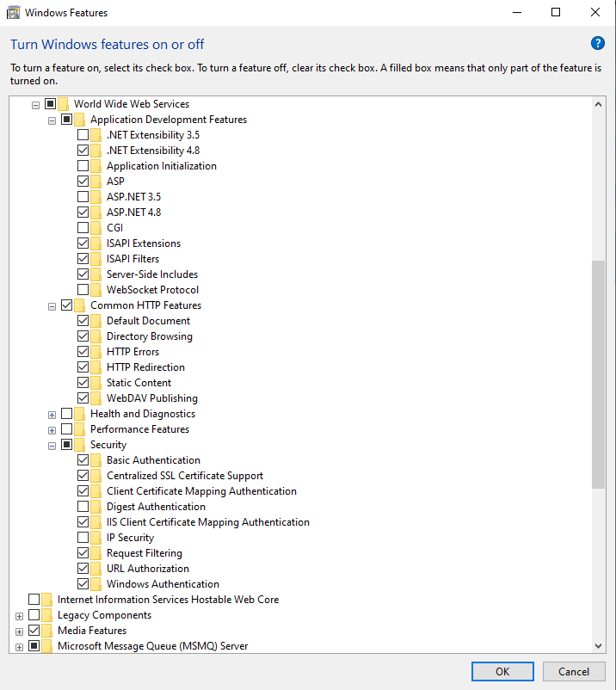Expand the Microsoft Message Queue (MSMQ) Server node
The height and width of the screenshot is (690, 616).
(x=19, y=646)
